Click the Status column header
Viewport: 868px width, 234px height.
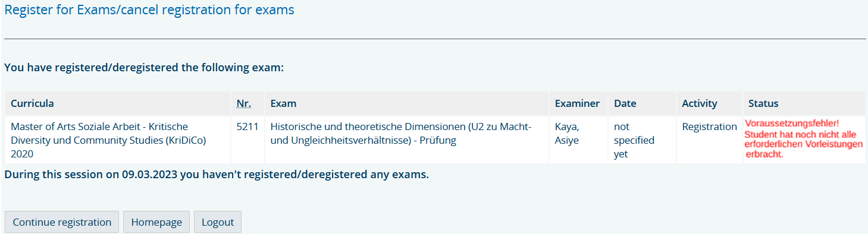pyautogui.click(x=763, y=103)
